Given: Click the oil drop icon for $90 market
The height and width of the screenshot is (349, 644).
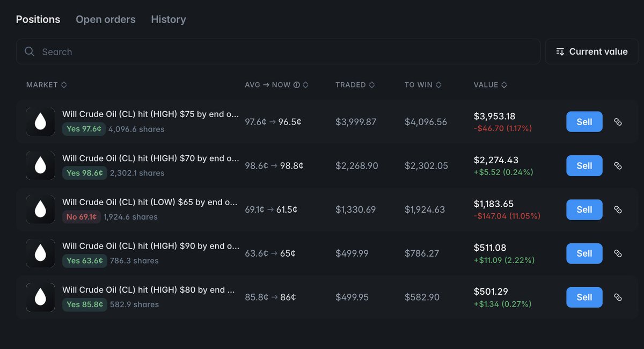Looking at the screenshot, I should (40, 253).
